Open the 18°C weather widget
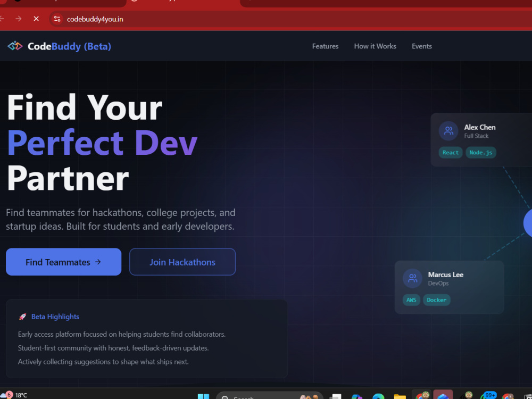532x399 pixels. pos(14,395)
